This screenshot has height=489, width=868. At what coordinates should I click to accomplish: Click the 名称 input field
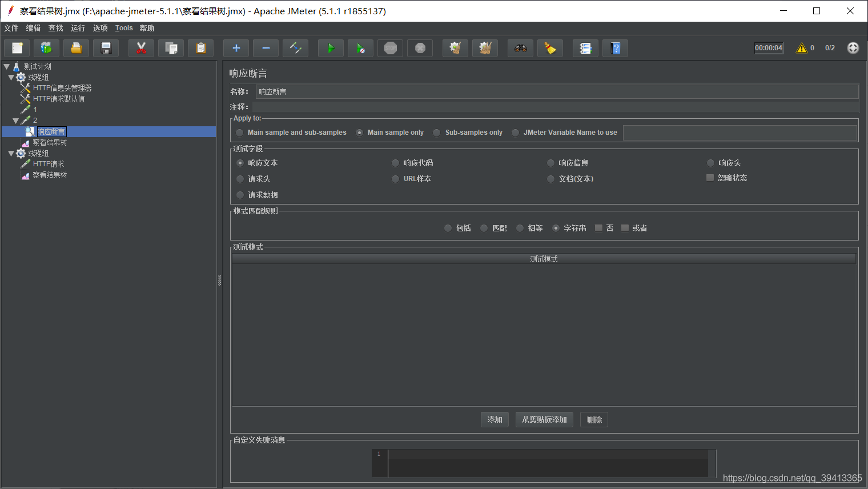(x=556, y=91)
